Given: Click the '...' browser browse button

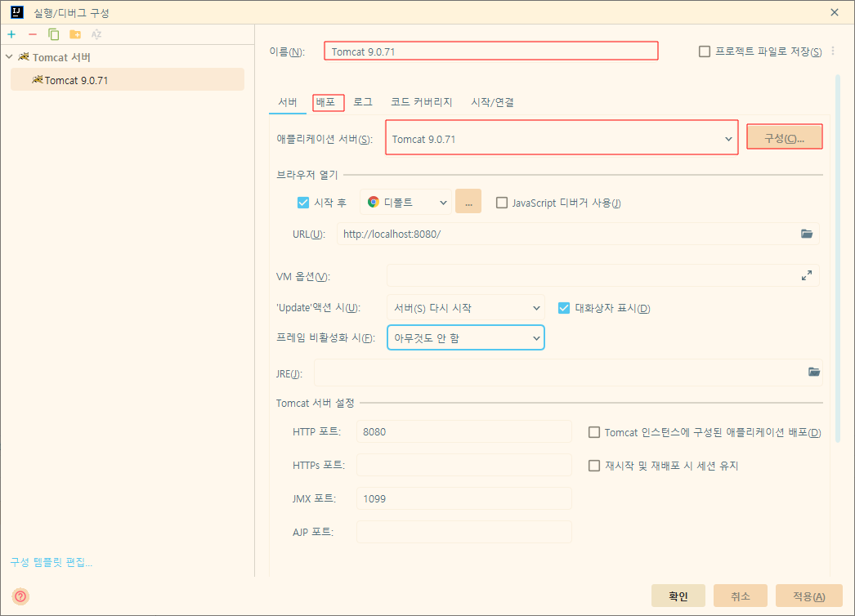Looking at the screenshot, I should (x=468, y=202).
